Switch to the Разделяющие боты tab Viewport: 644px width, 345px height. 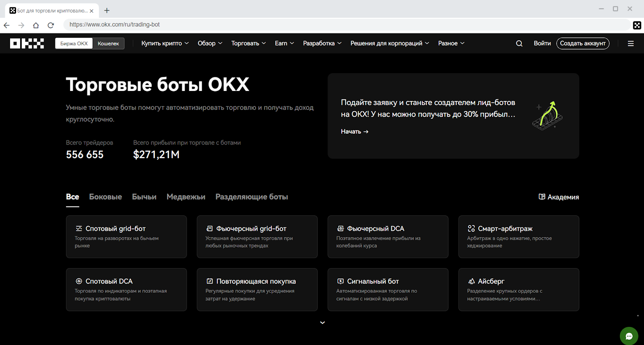pyautogui.click(x=252, y=197)
